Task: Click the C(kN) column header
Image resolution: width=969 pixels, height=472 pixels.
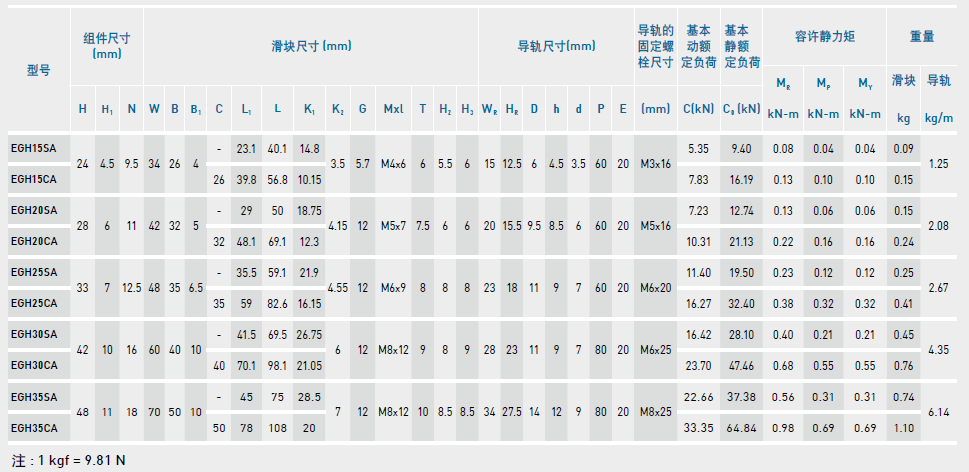Action: tap(698, 108)
